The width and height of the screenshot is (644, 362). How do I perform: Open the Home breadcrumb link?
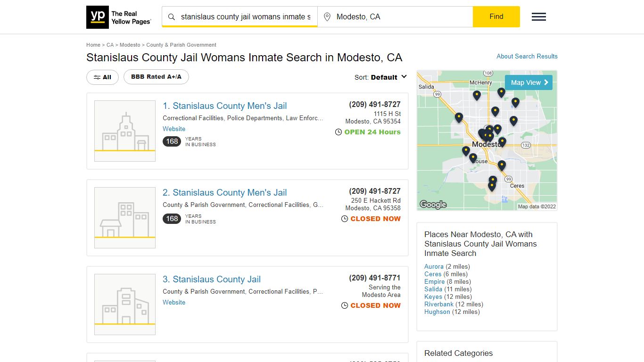click(x=93, y=45)
